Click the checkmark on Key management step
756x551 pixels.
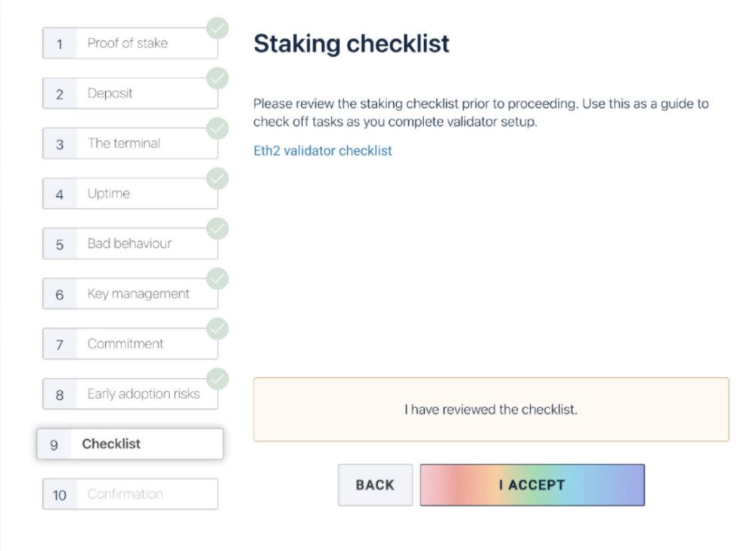[x=218, y=279]
